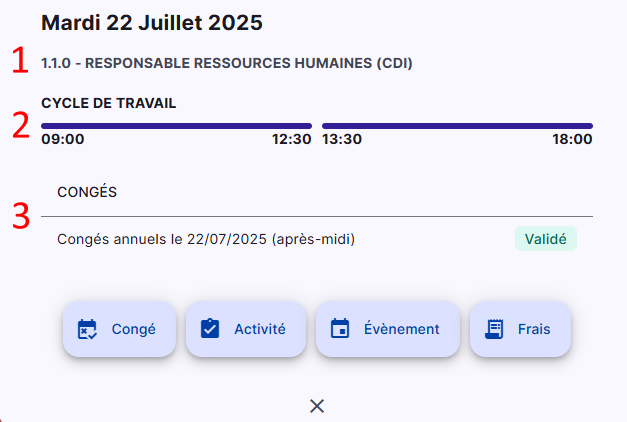Screen dimensions: 627x422
Task: Create a new Activité entry
Action: tap(246, 329)
